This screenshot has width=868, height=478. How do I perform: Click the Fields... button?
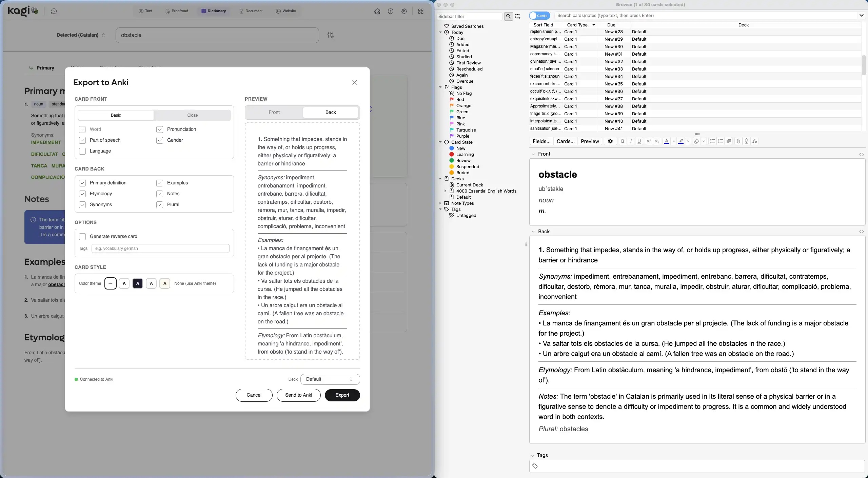coord(541,141)
